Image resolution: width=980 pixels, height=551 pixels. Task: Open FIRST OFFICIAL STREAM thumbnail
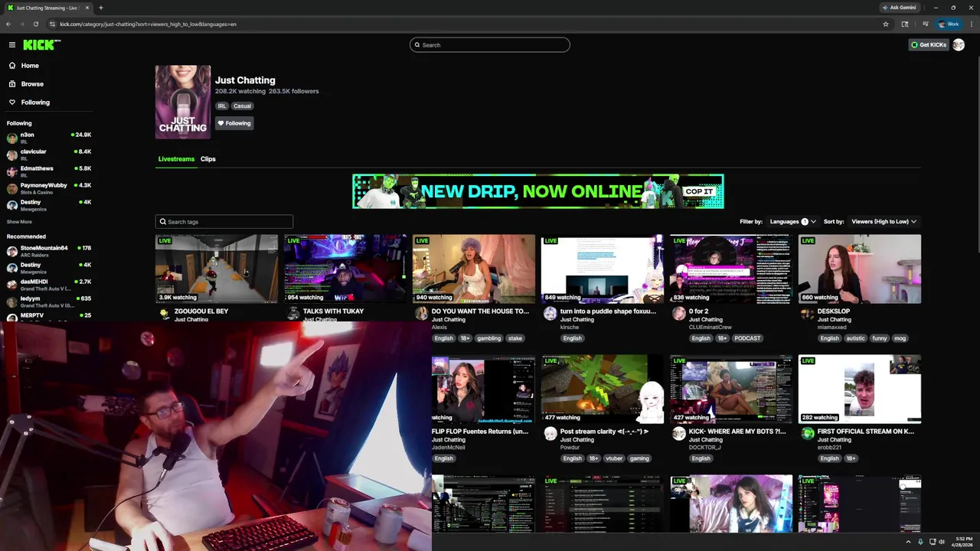pyautogui.click(x=860, y=389)
